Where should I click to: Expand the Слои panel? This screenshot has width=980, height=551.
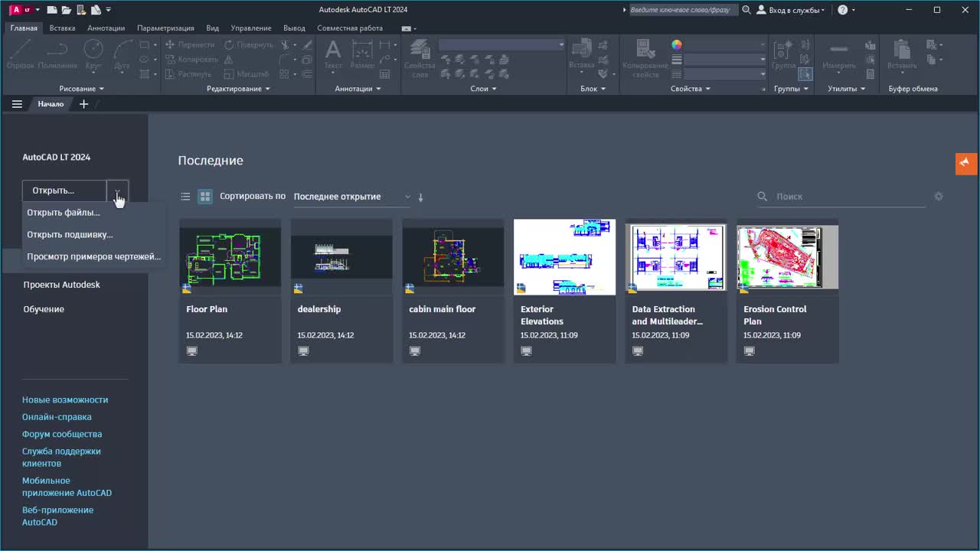(483, 89)
